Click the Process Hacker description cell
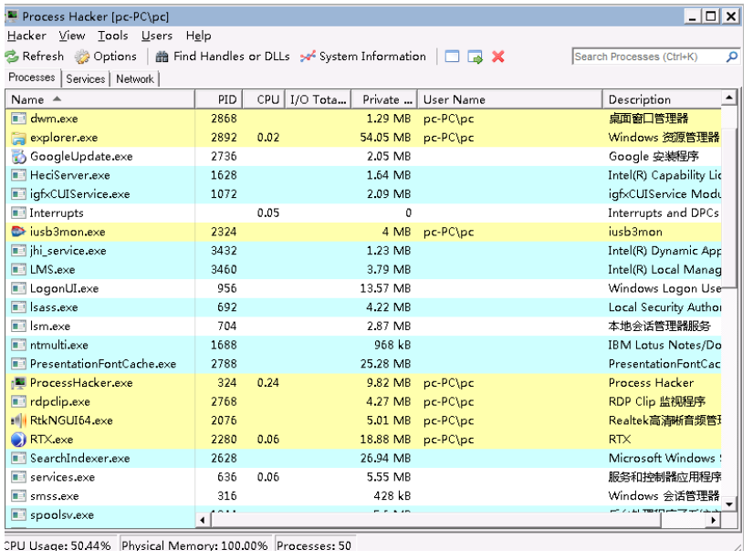Screen dimensions: 753x560 click(x=651, y=383)
